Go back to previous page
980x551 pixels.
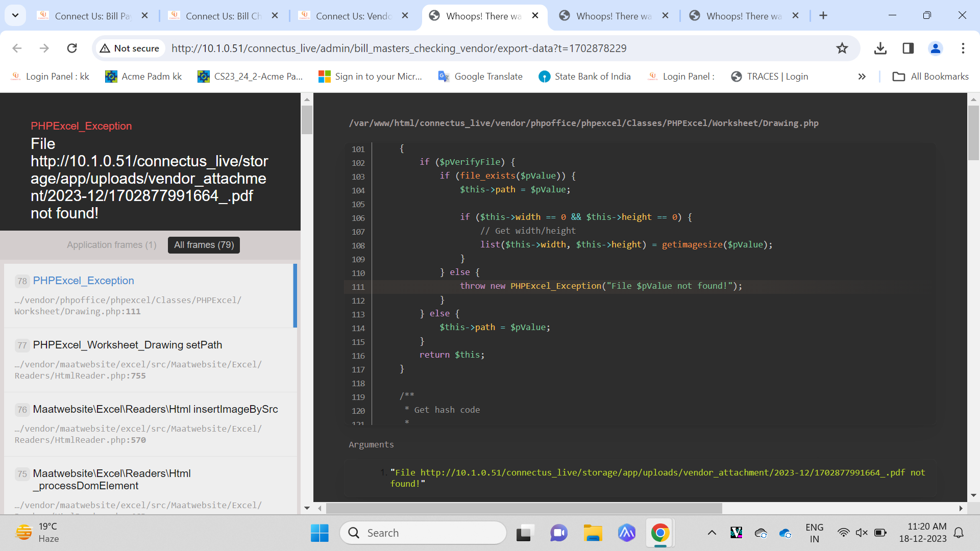click(17, 48)
